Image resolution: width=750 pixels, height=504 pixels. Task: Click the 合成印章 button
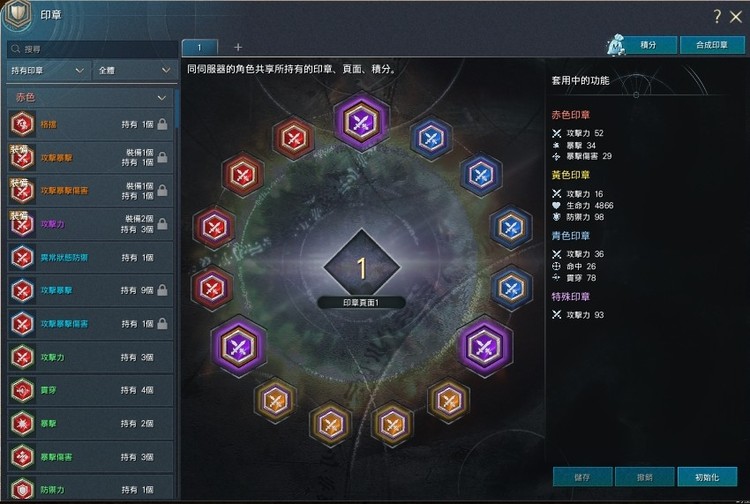pyautogui.click(x=712, y=45)
